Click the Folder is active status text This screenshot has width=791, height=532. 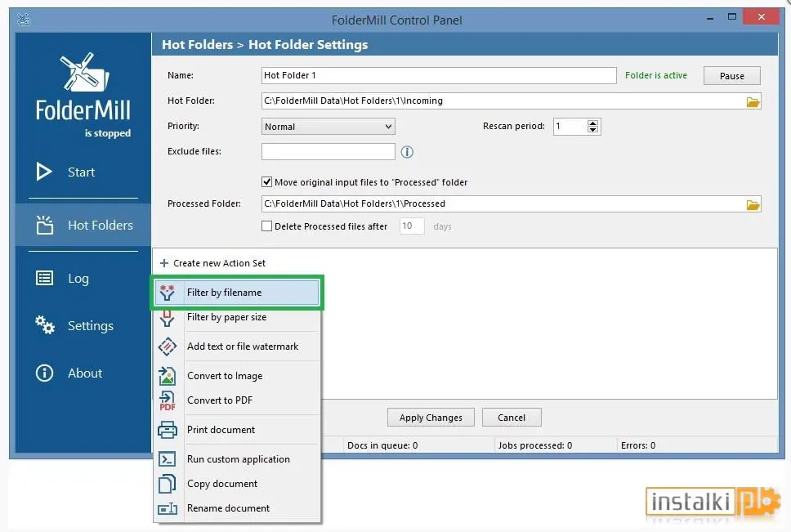pyautogui.click(x=656, y=75)
